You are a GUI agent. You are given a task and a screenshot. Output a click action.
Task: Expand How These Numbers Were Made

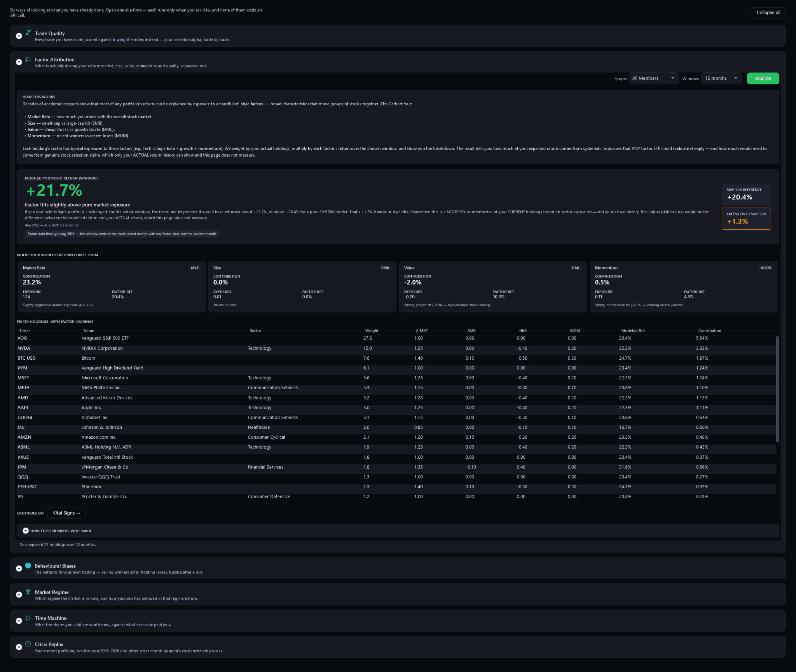25,531
